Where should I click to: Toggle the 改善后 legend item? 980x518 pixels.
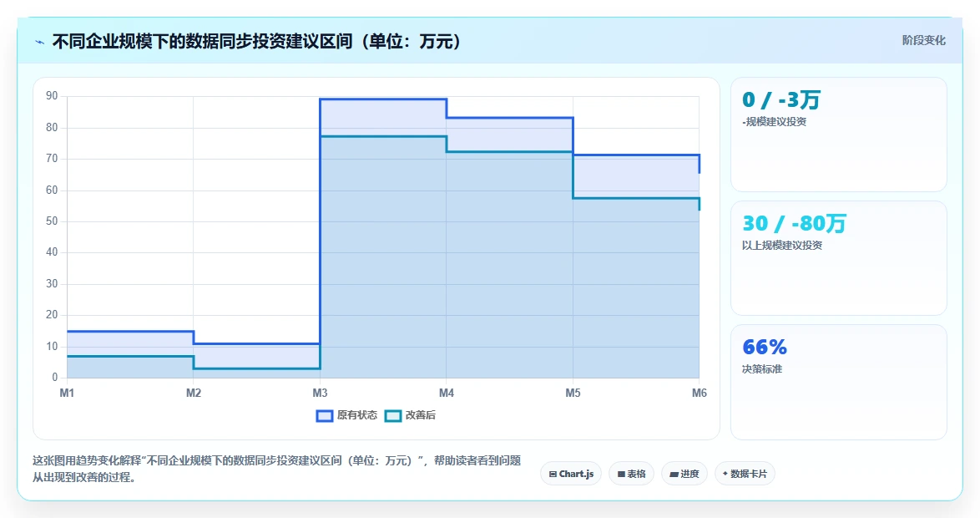click(x=410, y=415)
